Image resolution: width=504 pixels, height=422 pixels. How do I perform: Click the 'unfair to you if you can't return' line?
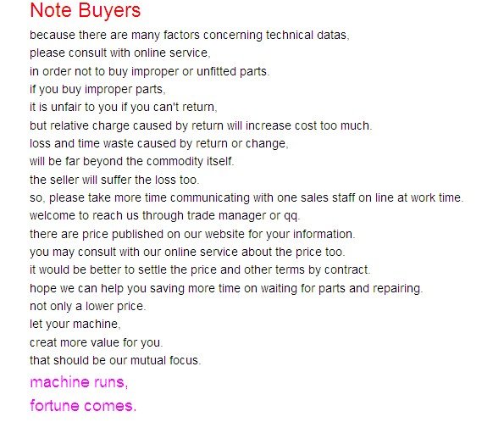[124, 107]
